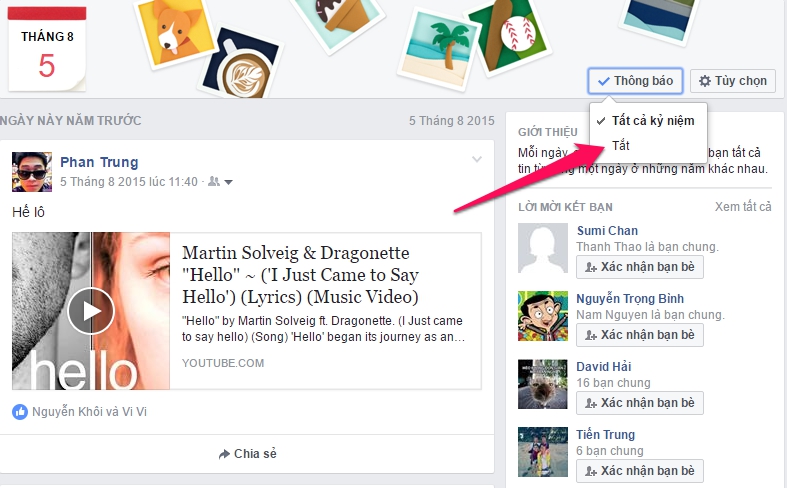Image resolution: width=787 pixels, height=488 pixels.
Task: Open Sumi Chan's profile link
Action: tap(607, 230)
